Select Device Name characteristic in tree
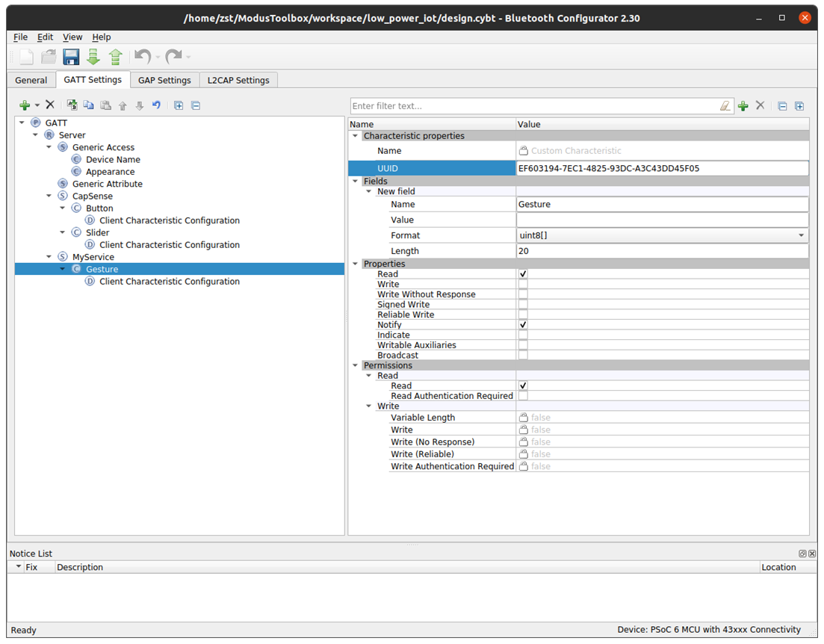 (x=113, y=160)
